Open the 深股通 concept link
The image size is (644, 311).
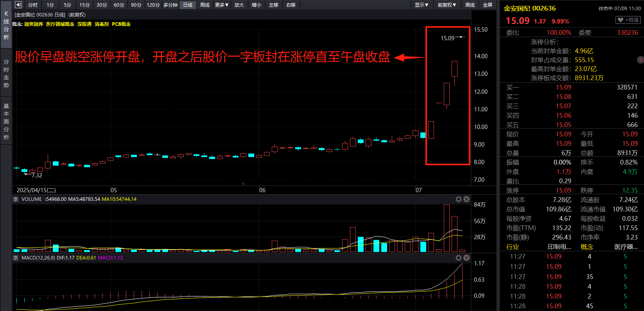pyautogui.click(x=84, y=24)
